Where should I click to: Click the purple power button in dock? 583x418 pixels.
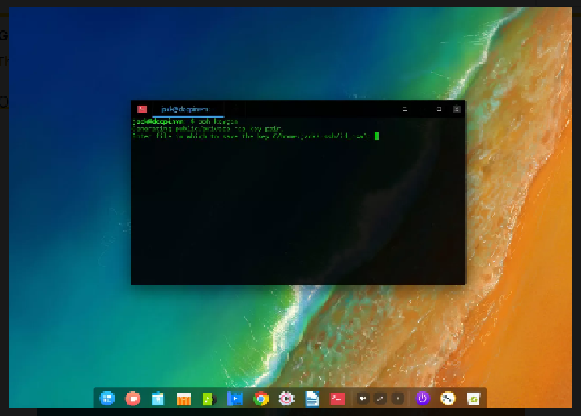click(x=422, y=398)
